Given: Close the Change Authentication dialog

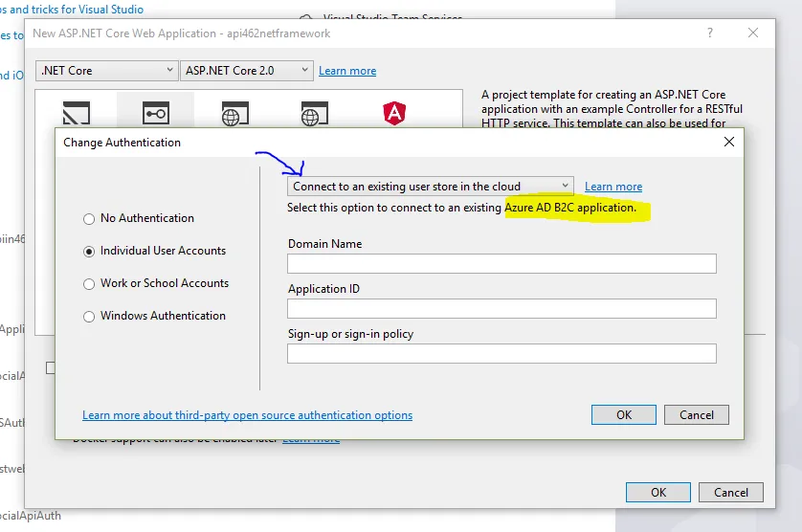Looking at the screenshot, I should pyautogui.click(x=729, y=142).
